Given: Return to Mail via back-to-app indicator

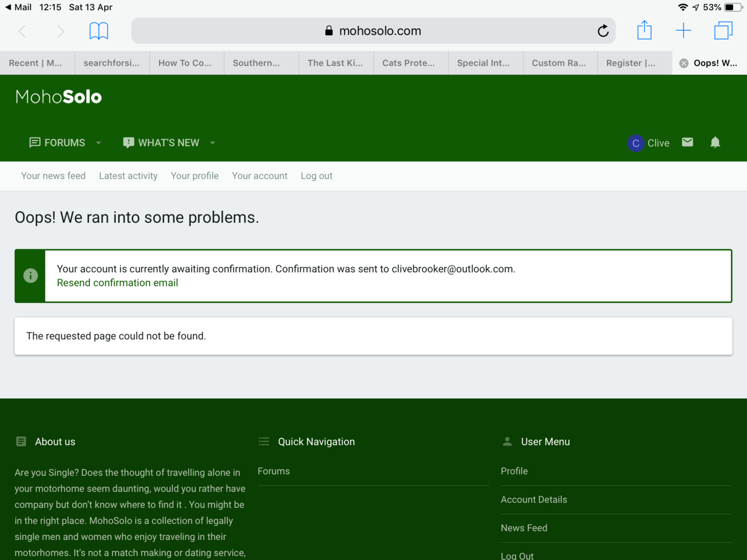Looking at the screenshot, I should [18, 7].
